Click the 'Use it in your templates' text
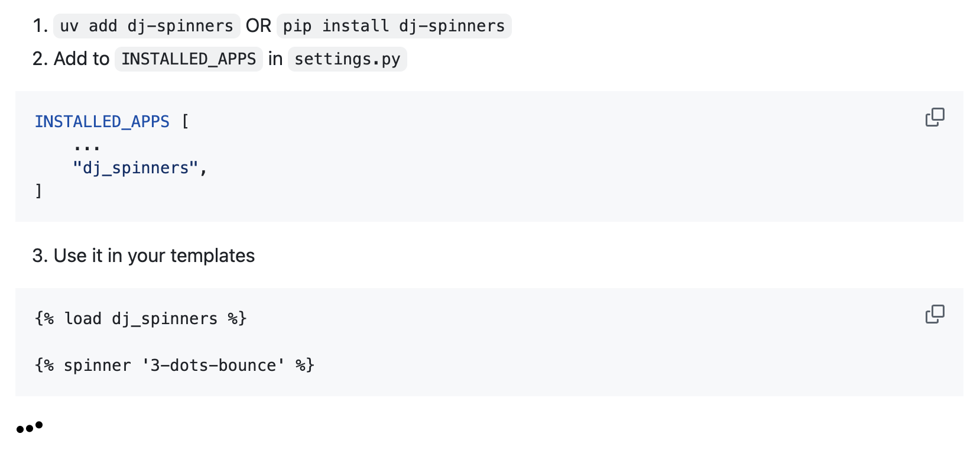Screen dimensions: 980x472 pos(154,256)
